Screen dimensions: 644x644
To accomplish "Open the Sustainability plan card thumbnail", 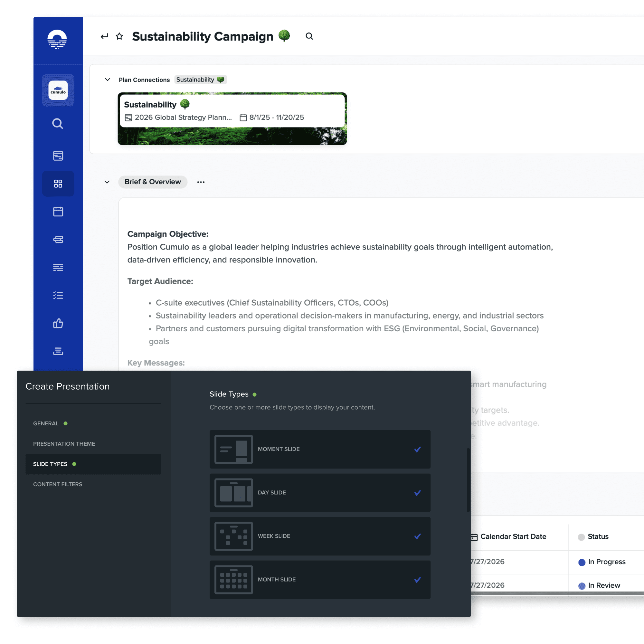I will [x=232, y=119].
